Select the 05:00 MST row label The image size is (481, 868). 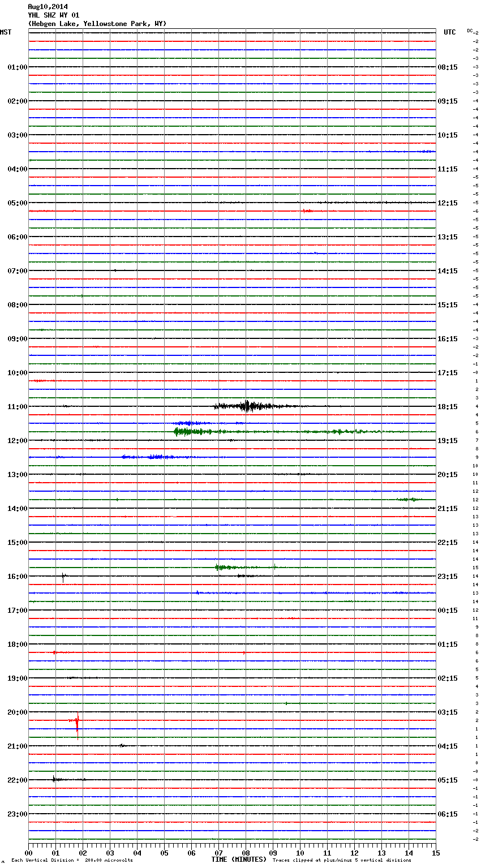pos(17,203)
